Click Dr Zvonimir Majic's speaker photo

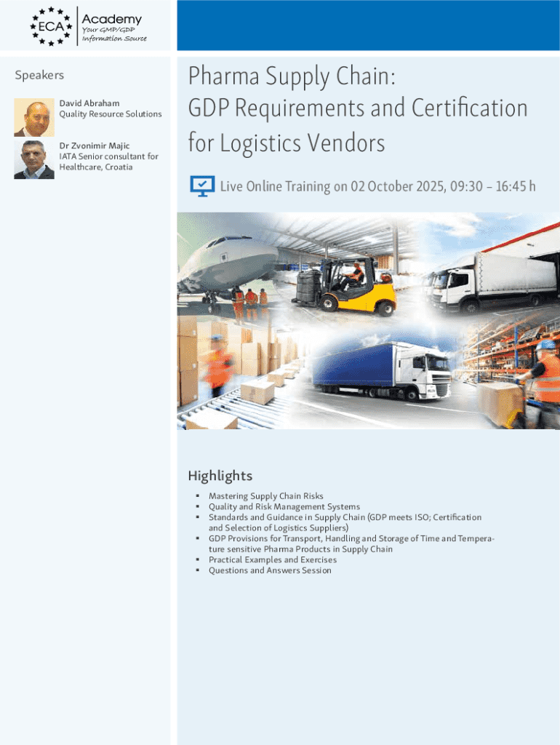click(x=34, y=159)
